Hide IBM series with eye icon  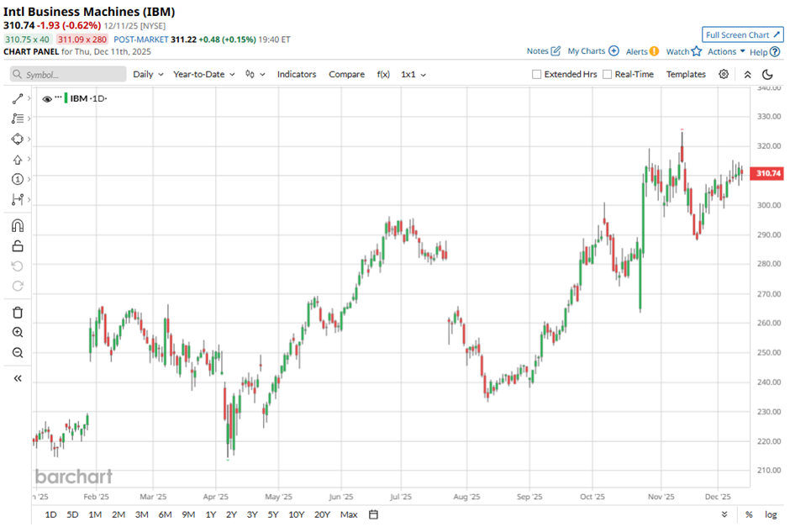(x=47, y=98)
